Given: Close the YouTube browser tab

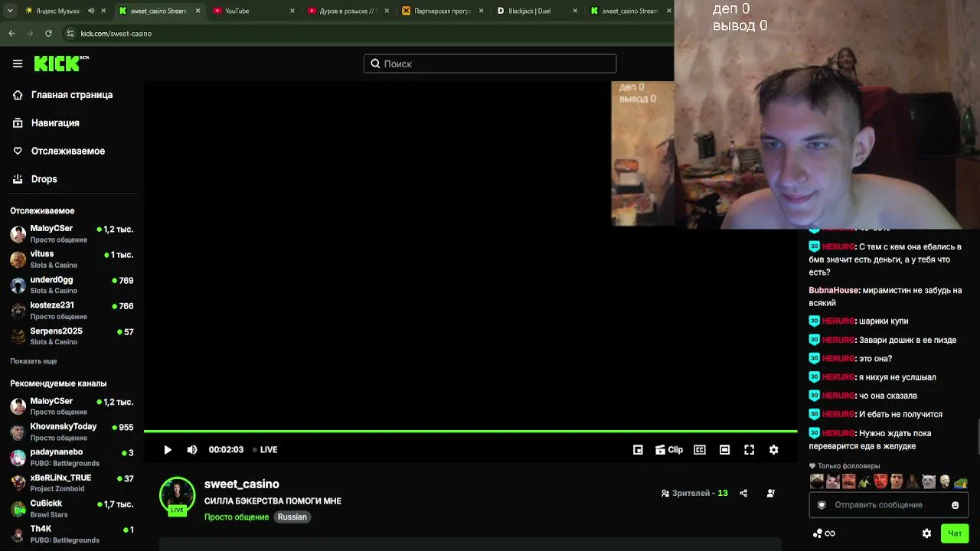Looking at the screenshot, I should pyautogui.click(x=292, y=11).
